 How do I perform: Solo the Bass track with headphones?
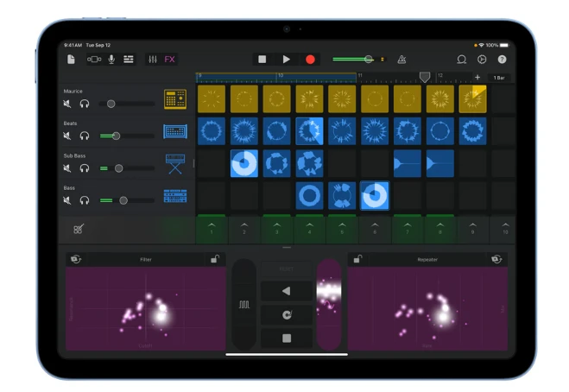pos(85,200)
